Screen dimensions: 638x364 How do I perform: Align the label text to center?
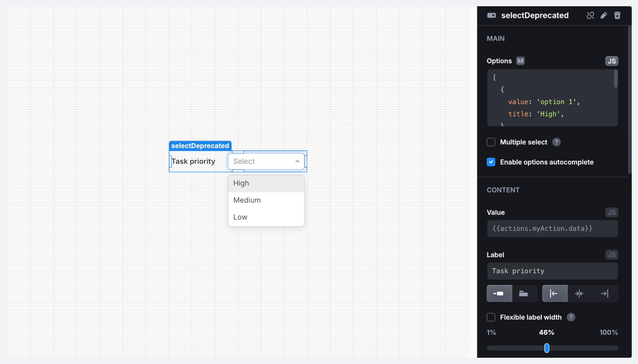tap(579, 293)
